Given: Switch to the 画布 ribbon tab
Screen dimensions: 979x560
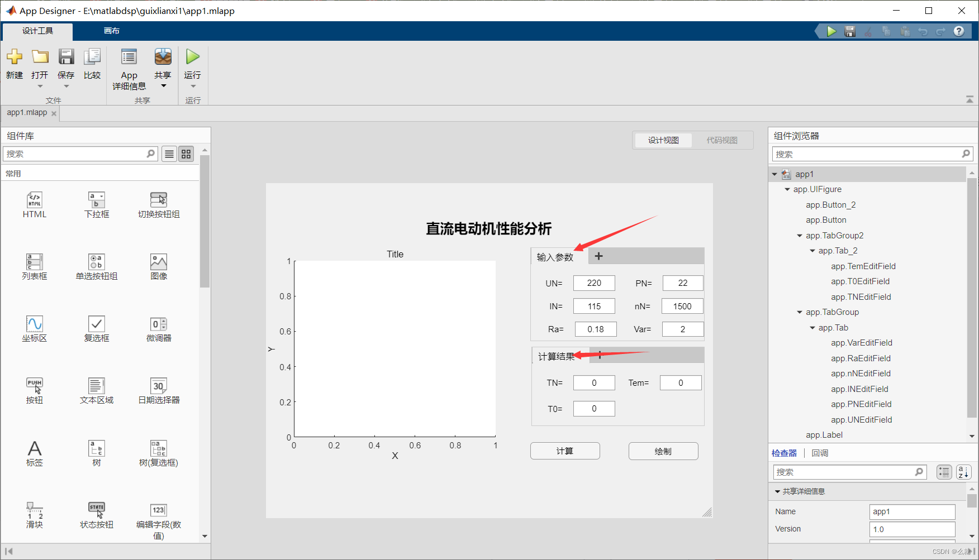Looking at the screenshot, I should (111, 31).
